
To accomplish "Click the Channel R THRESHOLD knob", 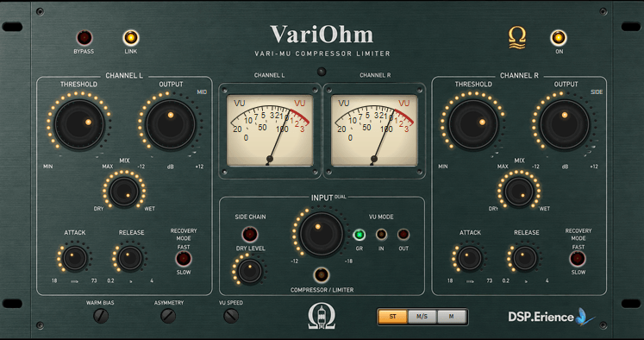I will click(473, 124).
